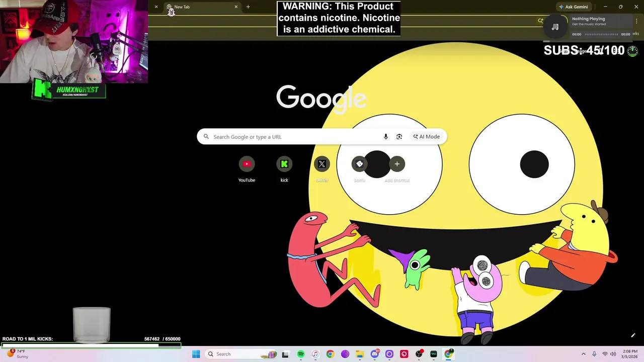Image resolution: width=644 pixels, height=362 pixels.
Task: Click the 567462 / 650000 kicks count
Action: coord(162,339)
